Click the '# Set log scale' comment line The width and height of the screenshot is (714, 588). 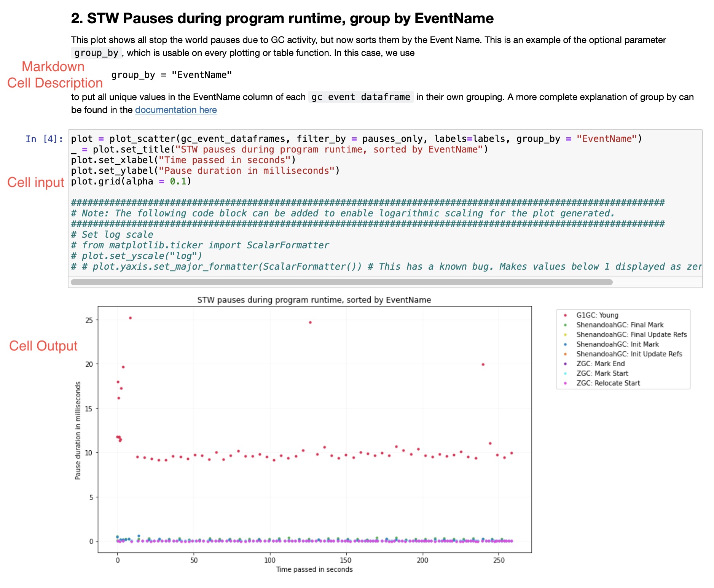click(112, 235)
